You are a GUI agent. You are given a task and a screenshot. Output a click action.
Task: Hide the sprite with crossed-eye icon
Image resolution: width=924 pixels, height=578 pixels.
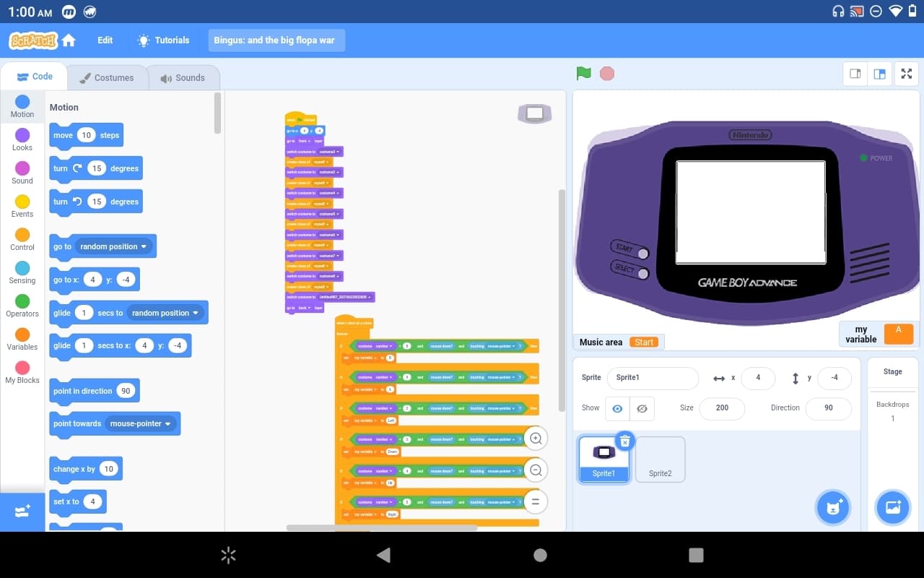point(642,408)
